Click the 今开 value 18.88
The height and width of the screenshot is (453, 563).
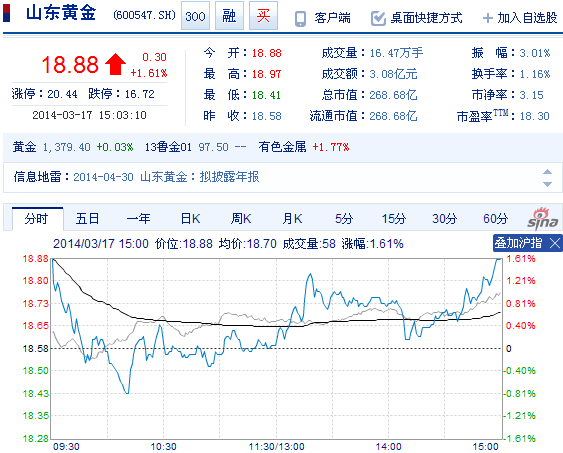point(266,53)
